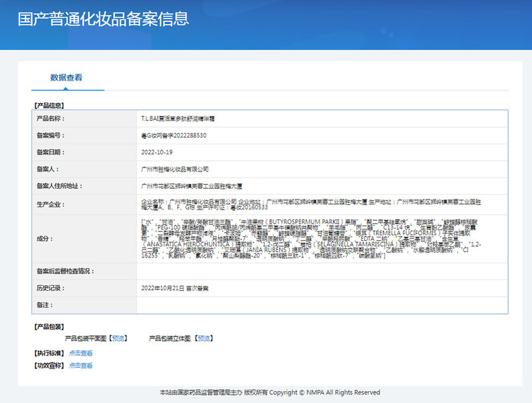Click the 国产普通化妆品备案信息 page title
Viewport: 532px width, 403px height.
point(103,19)
